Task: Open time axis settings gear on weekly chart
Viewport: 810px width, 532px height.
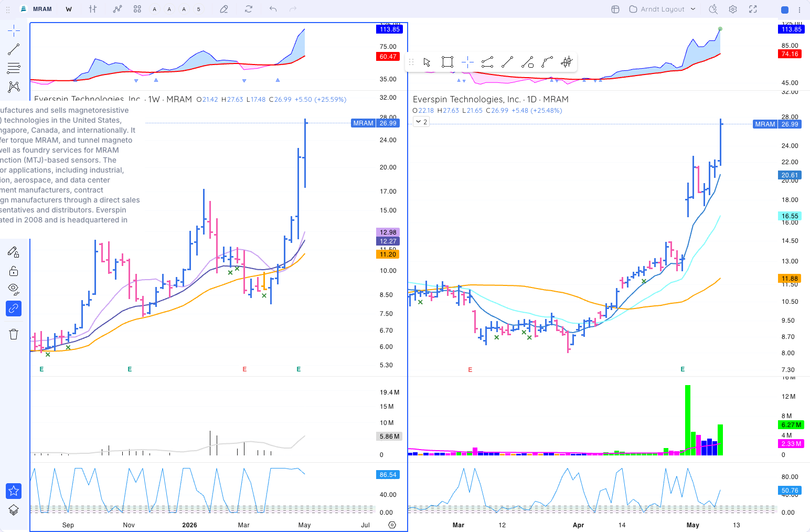Action: click(x=392, y=525)
